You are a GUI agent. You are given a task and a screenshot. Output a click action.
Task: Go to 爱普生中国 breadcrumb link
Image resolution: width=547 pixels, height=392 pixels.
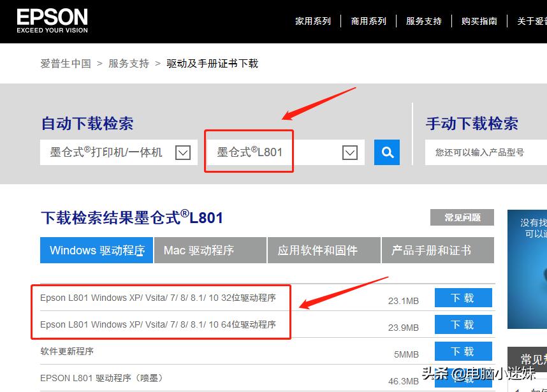[66, 64]
